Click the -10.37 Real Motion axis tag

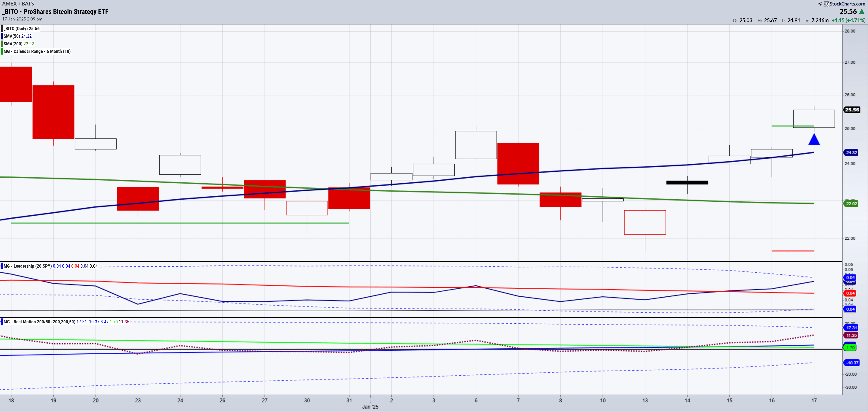pos(852,363)
